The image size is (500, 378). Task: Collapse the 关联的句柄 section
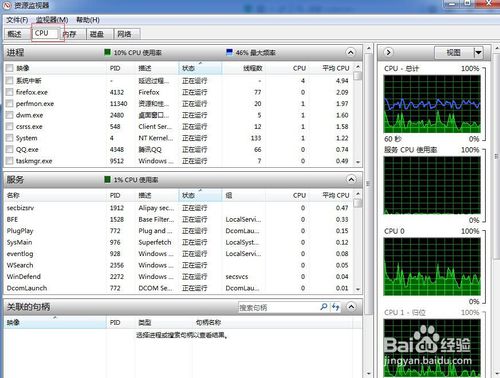coord(351,307)
